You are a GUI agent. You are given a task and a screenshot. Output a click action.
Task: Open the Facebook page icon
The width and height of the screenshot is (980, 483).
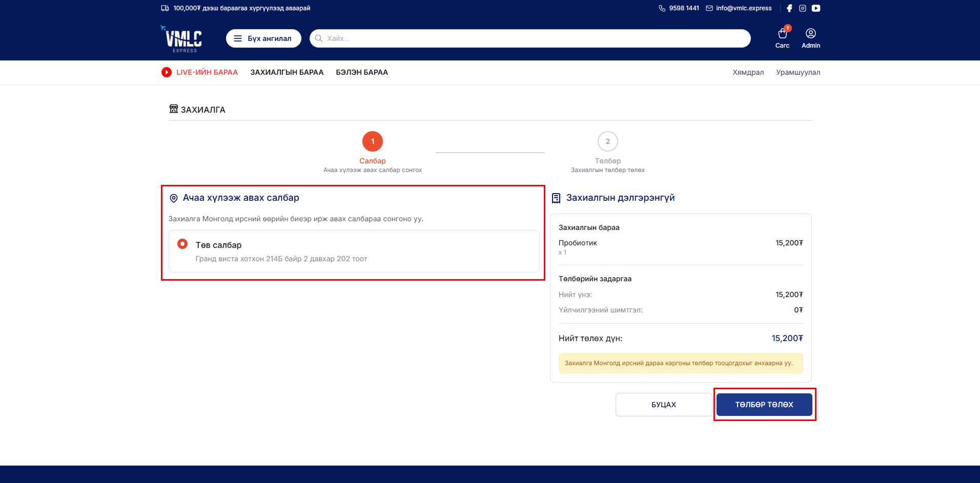click(789, 8)
